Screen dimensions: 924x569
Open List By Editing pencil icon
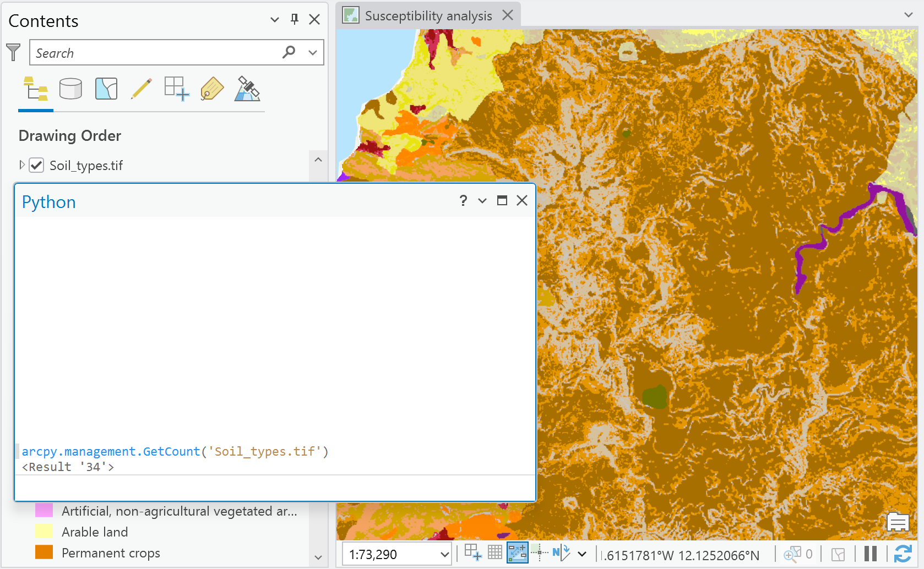[x=142, y=89]
